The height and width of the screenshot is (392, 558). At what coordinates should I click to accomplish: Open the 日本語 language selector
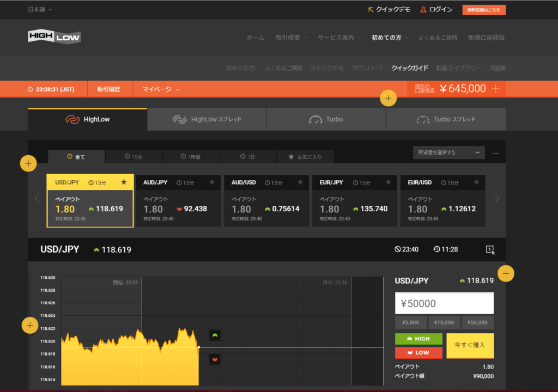(40, 9)
